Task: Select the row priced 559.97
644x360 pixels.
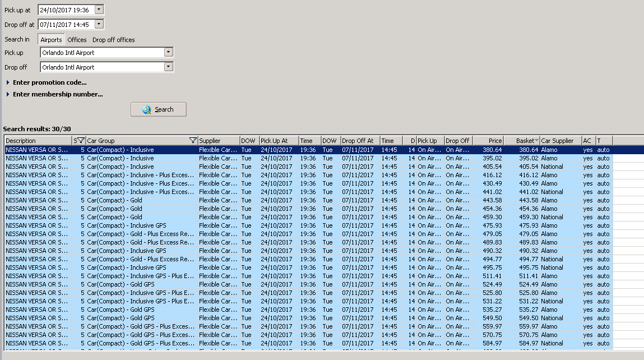Action: coord(308,327)
